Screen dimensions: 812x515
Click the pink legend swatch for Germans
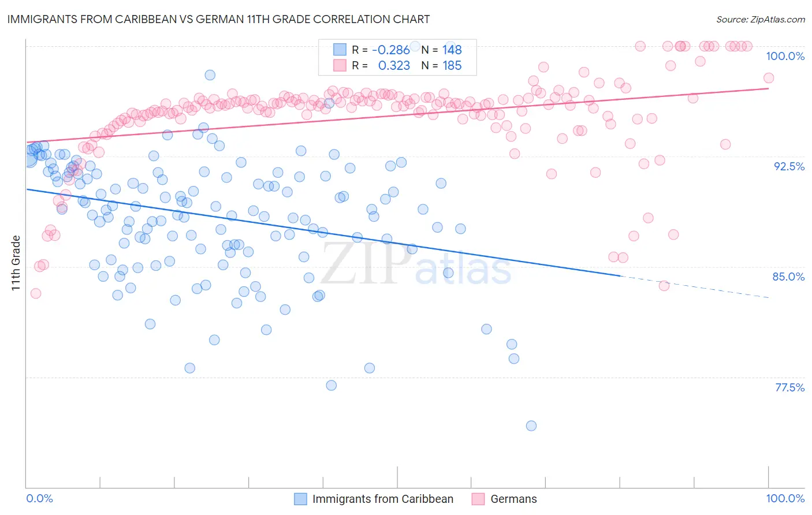tap(478, 499)
